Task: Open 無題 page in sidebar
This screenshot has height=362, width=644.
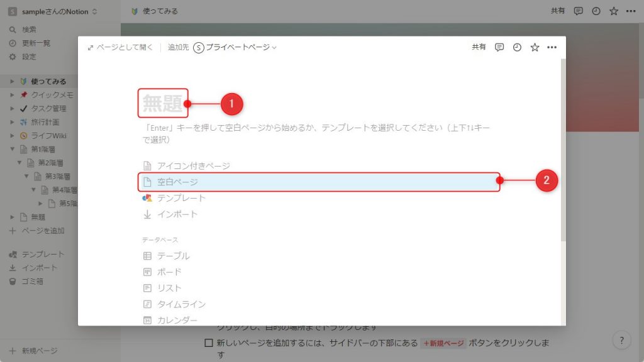Action: [38, 217]
